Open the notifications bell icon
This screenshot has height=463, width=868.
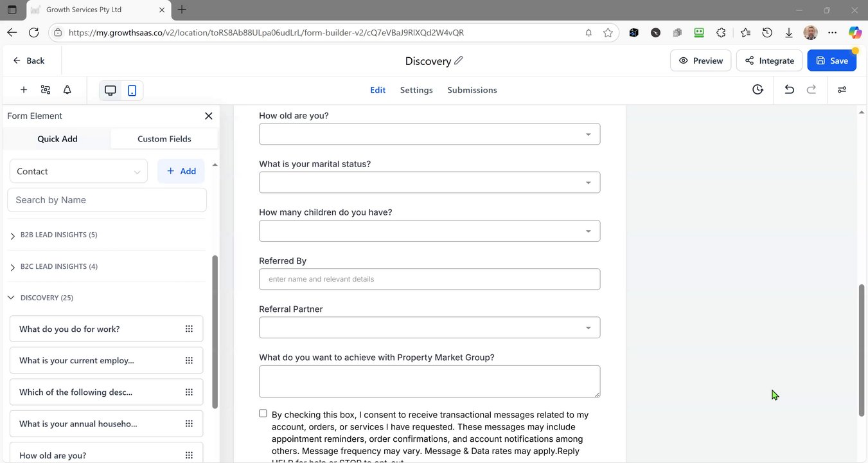[67, 90]
